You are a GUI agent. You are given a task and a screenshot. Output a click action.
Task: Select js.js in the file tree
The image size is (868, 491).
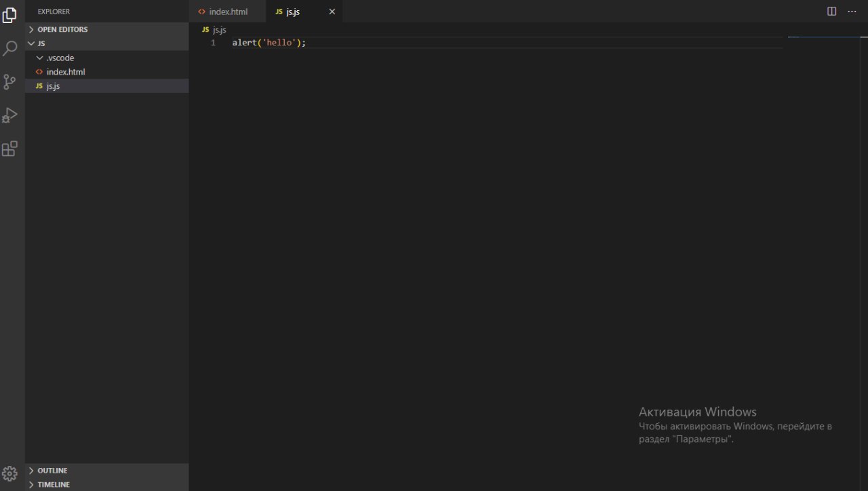coord(53,86)
